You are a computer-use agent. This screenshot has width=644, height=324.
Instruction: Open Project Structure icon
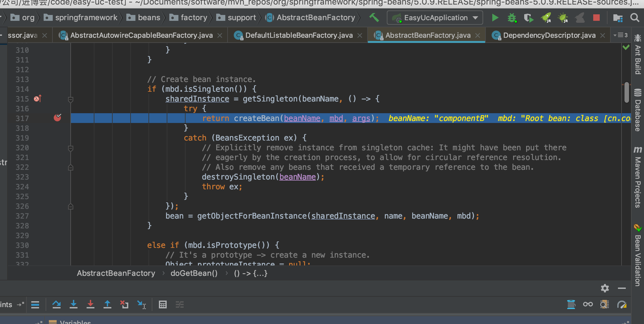pyautogui.click(x=618, y=18)
